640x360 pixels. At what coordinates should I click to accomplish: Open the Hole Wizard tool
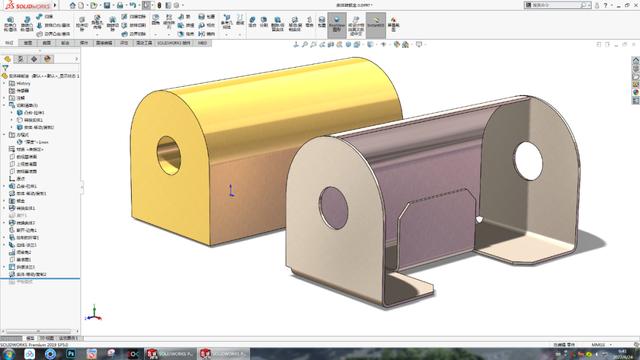point(97,23)
